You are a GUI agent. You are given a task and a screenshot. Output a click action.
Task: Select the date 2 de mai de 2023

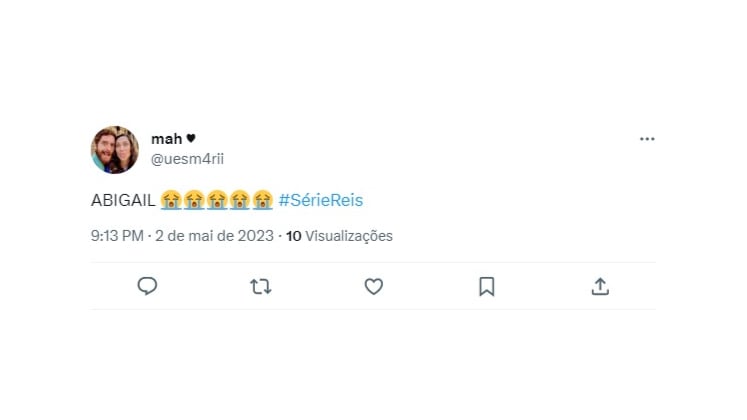click(214, 237)
